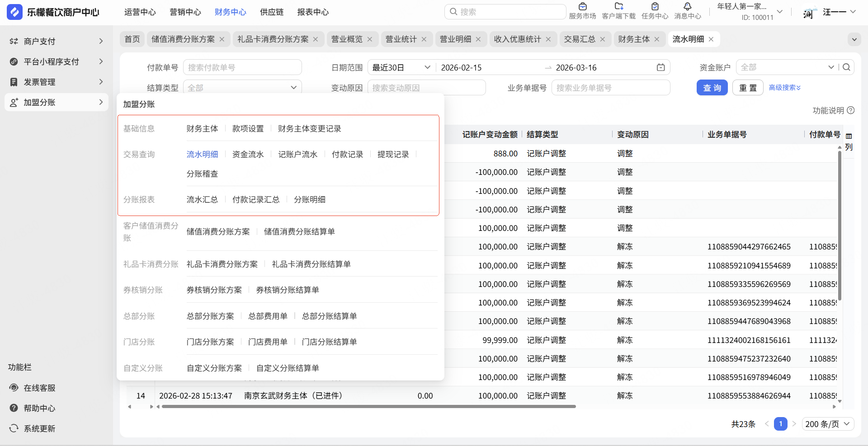Click the 高级搜索 link
Viewport: 868px width, 446px height.
pos(784,88)
